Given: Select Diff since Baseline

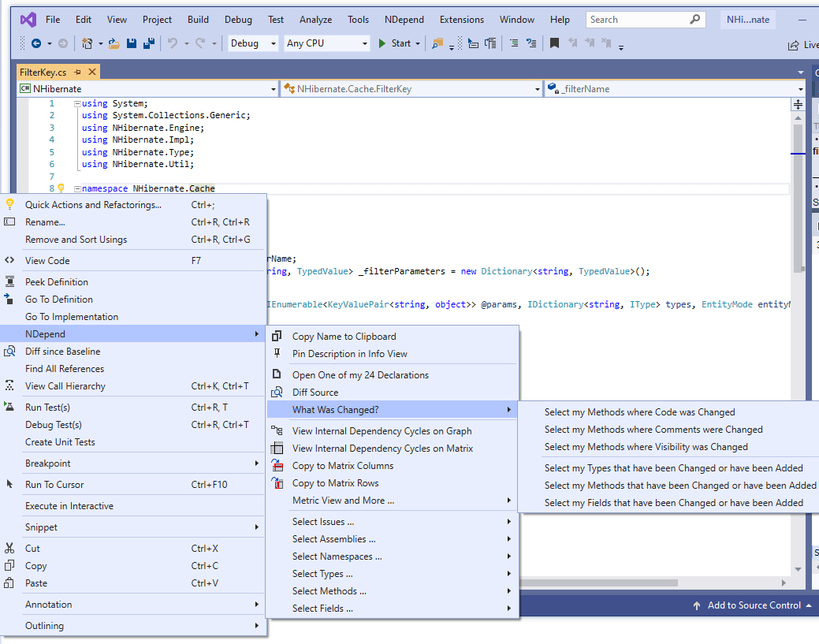Looking at the screenshot, I should [x=134, y=352].
